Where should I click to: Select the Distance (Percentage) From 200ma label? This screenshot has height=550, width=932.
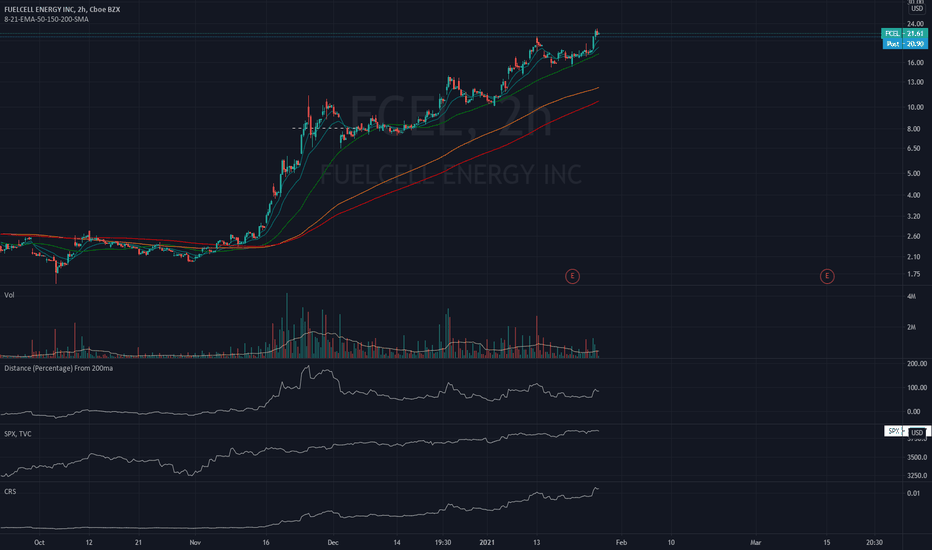pyautogui.click(x=58, y=368)
